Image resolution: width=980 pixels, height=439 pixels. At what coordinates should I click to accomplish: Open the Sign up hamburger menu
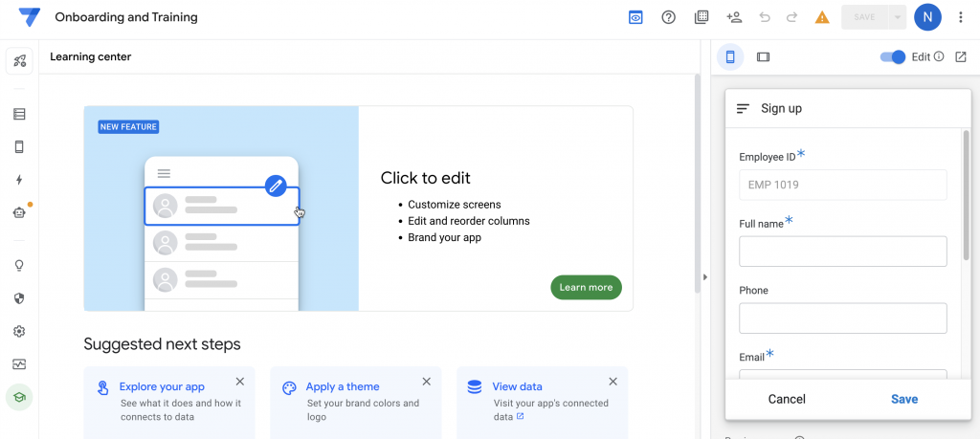tap(743, 109)
